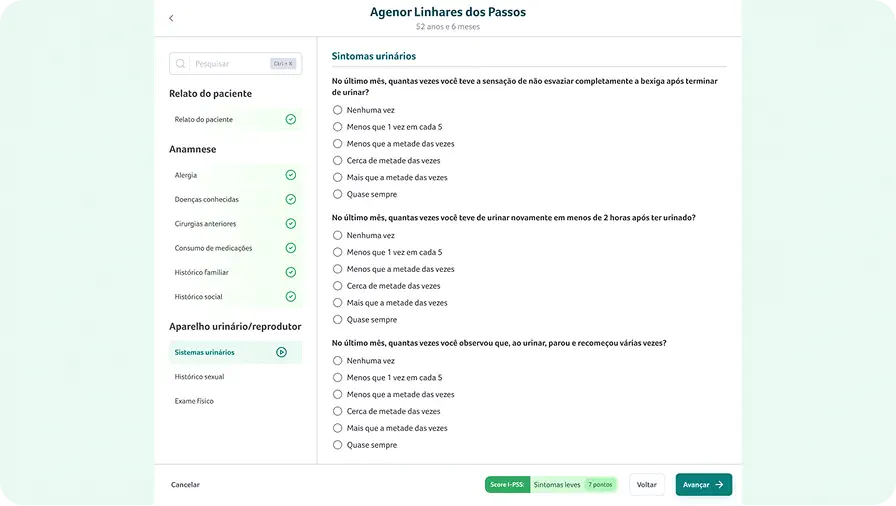Click the check icon beside Cirurgias anteriores
This screenshot has height=506, width=896.
coord(290,224)
